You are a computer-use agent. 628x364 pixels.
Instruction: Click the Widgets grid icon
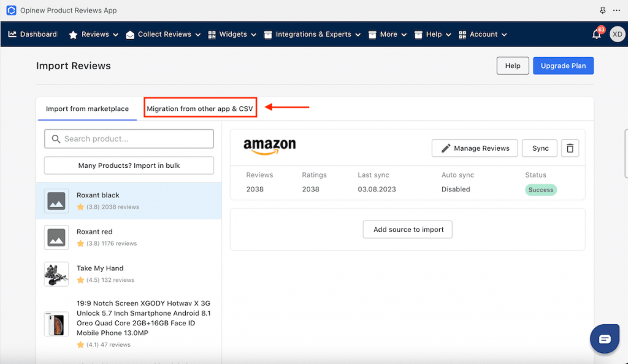[212, 35]
